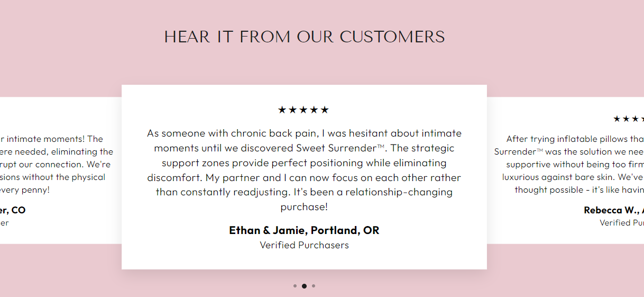Go to the first testimonial slide dot
644x297 pixels.
pyautogui.click(x=295, y=286)
